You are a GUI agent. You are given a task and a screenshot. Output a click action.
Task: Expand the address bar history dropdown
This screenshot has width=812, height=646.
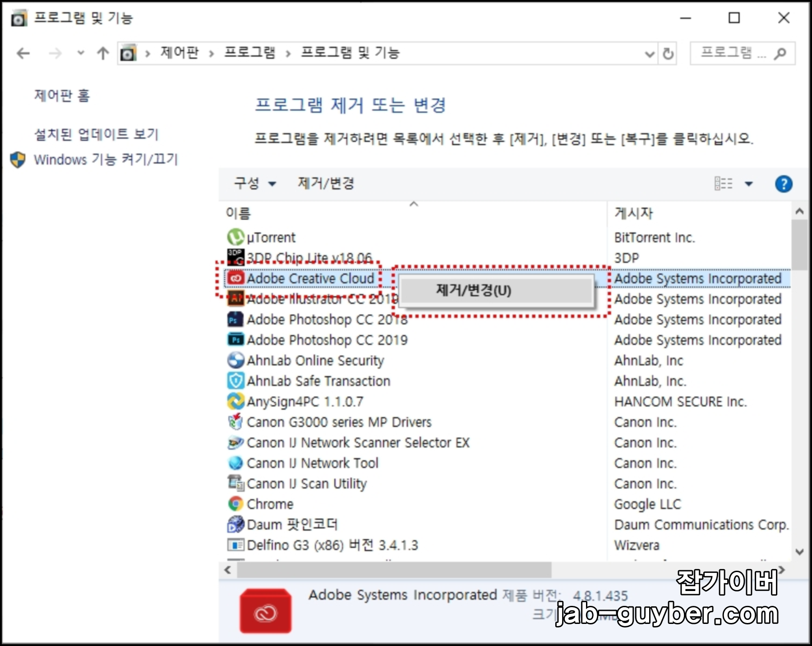(x=650, y=55)
